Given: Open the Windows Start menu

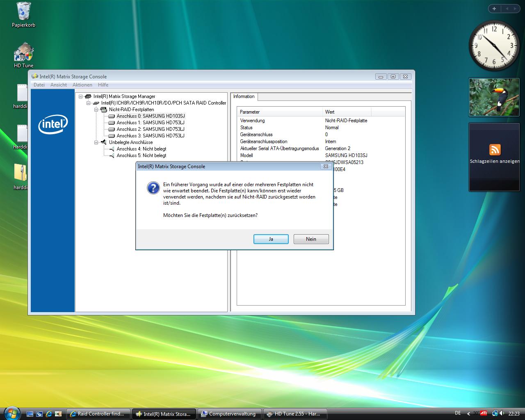Looking at the screenshot, I should pos(11,413).
